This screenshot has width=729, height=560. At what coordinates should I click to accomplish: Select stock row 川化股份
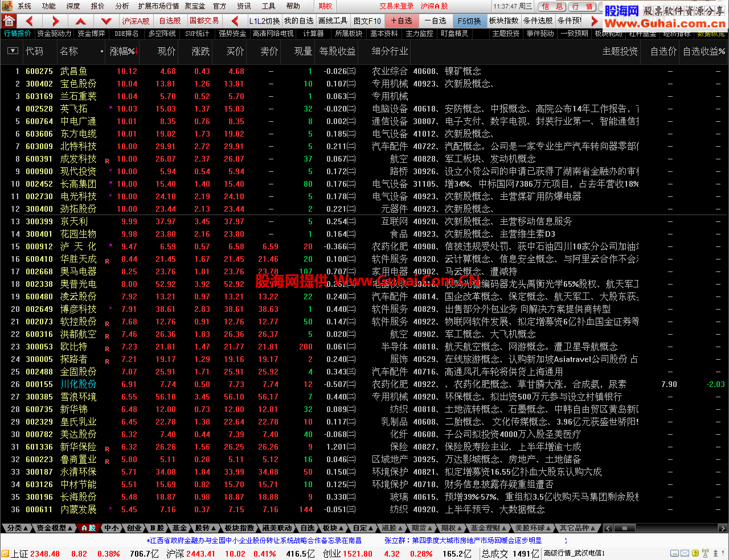pos(364,384)
